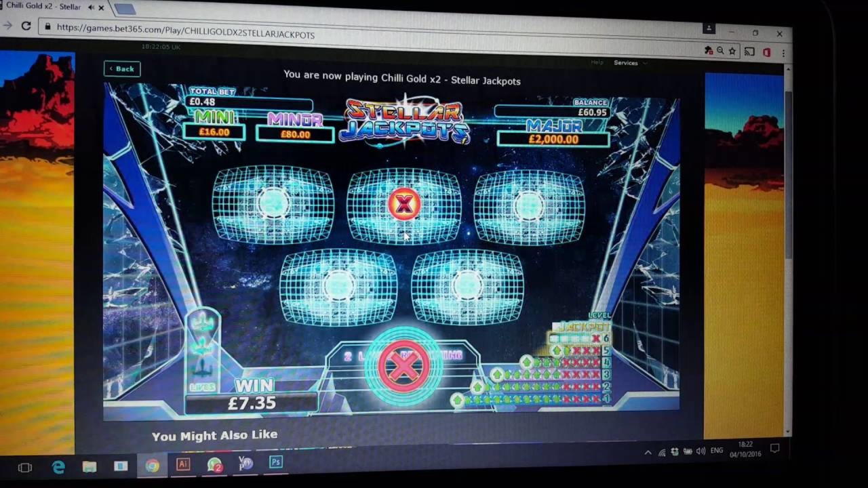Mute the tab via the speaker icon

92,7
